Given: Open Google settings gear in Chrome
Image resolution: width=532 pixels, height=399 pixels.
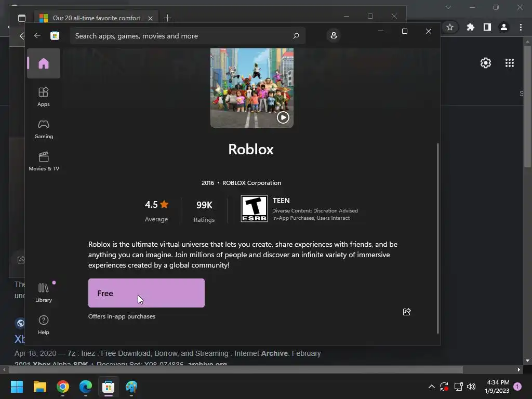Looking at the screenshot, I should tap(486, 63).
